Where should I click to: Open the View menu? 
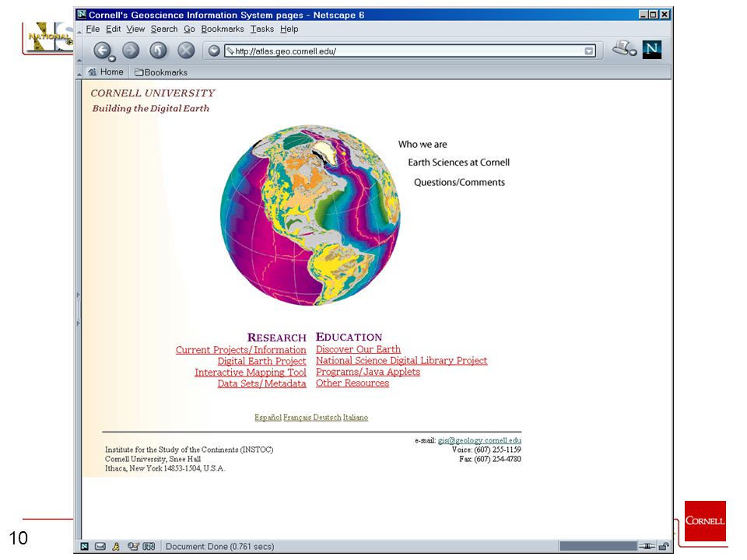pyautogui.click(x=135, y=29)
